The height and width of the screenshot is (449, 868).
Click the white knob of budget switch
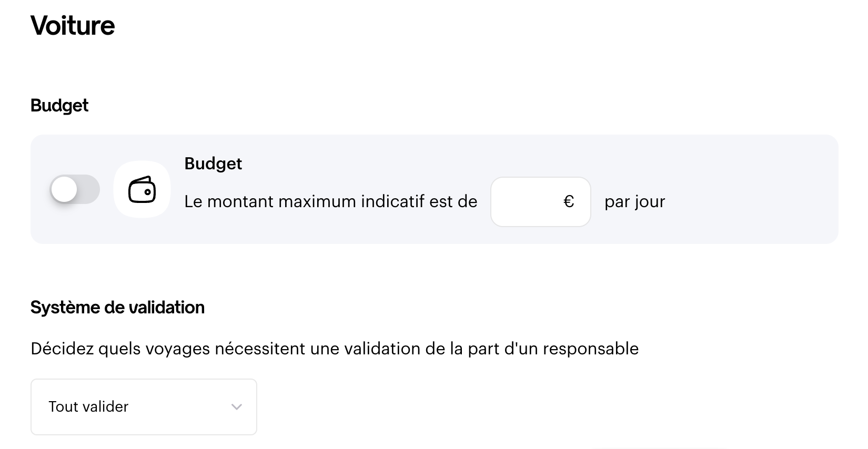[64, 189]
